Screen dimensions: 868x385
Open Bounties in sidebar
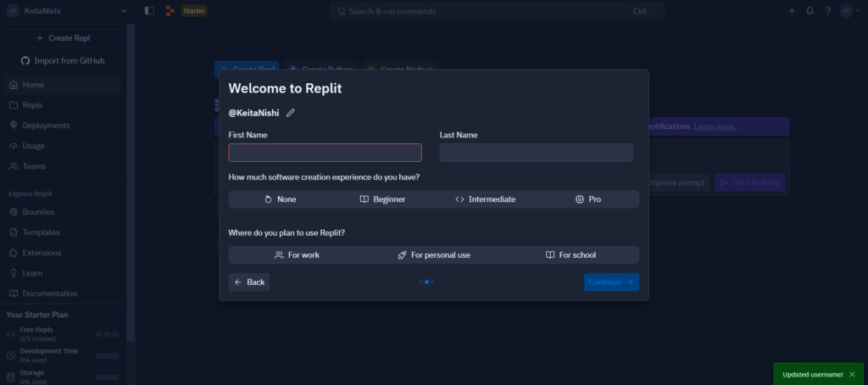63,212
